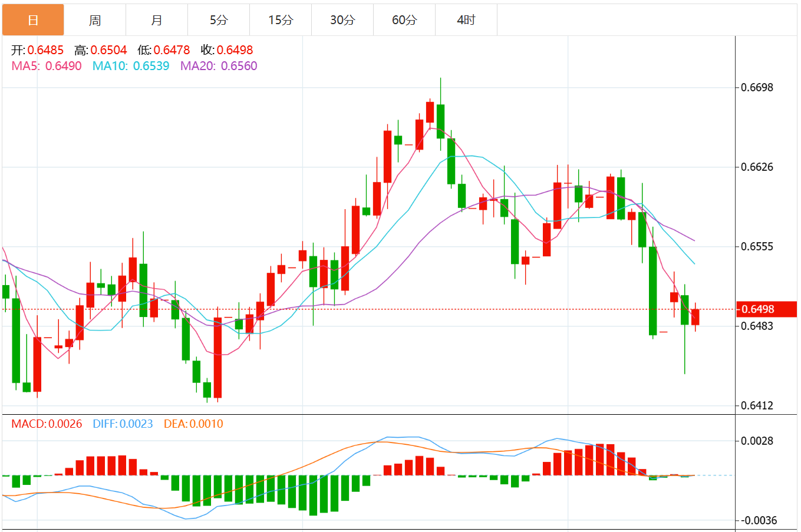Viewport: 801px width, 532px height.
Task: Select the 15分 chart tab
Action: 281,20
